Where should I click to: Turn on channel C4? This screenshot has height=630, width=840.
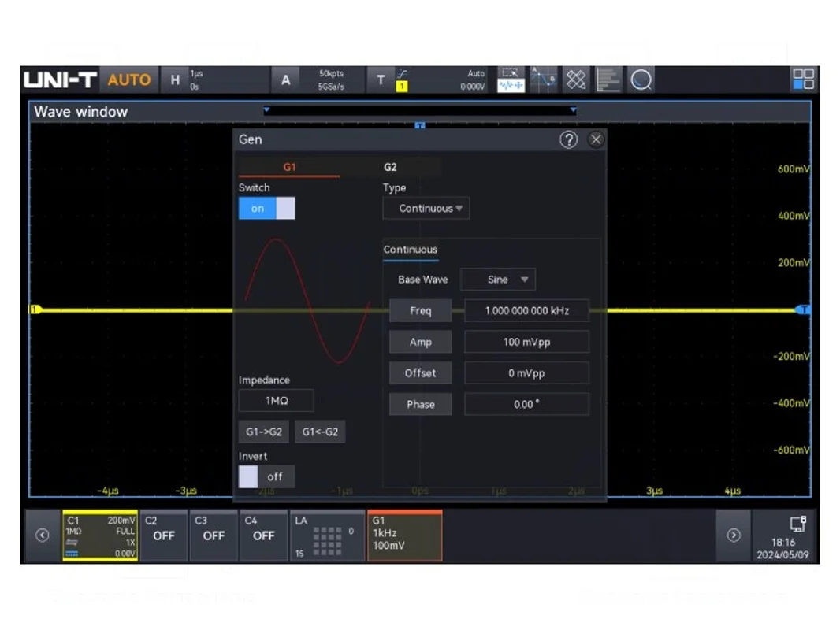click(263, 535)
